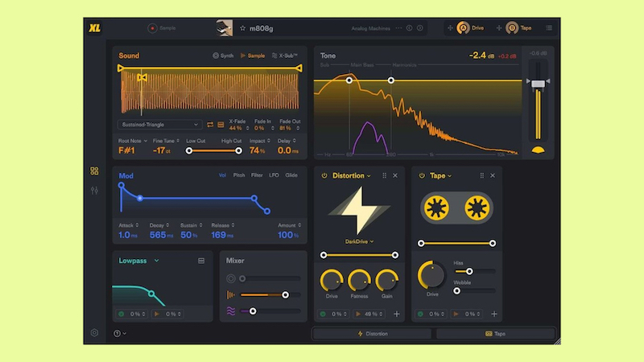Click the XL logo icon
The height and width of the screenshot is (362, 644).
(94, 28)
